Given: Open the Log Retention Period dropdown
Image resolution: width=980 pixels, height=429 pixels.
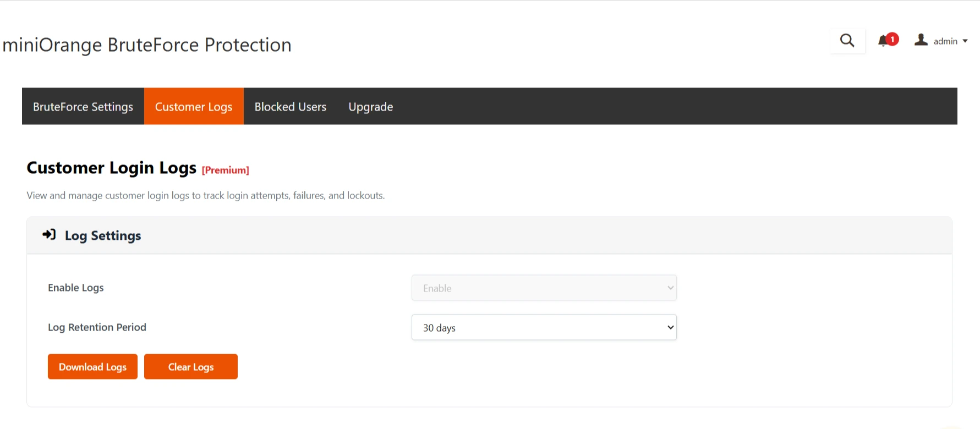Looking at the screenshot, I should 544,327.
